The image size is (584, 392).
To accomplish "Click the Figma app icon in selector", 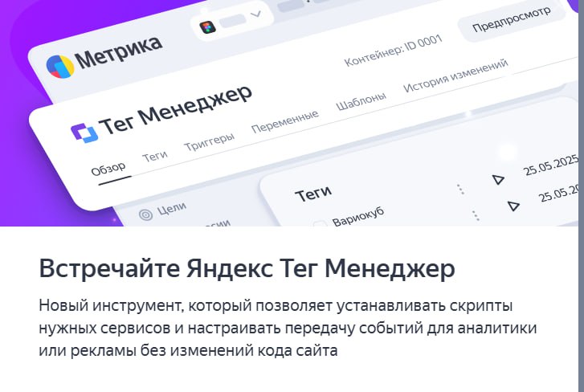I will 208,27.
